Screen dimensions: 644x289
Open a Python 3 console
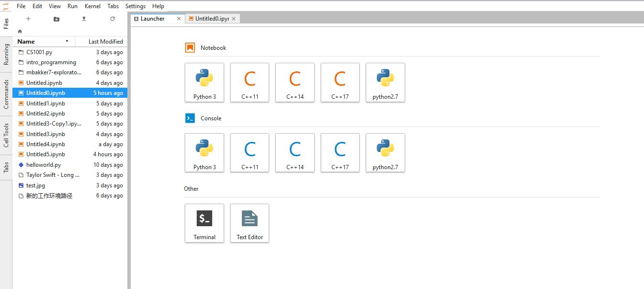click(204, 153)
